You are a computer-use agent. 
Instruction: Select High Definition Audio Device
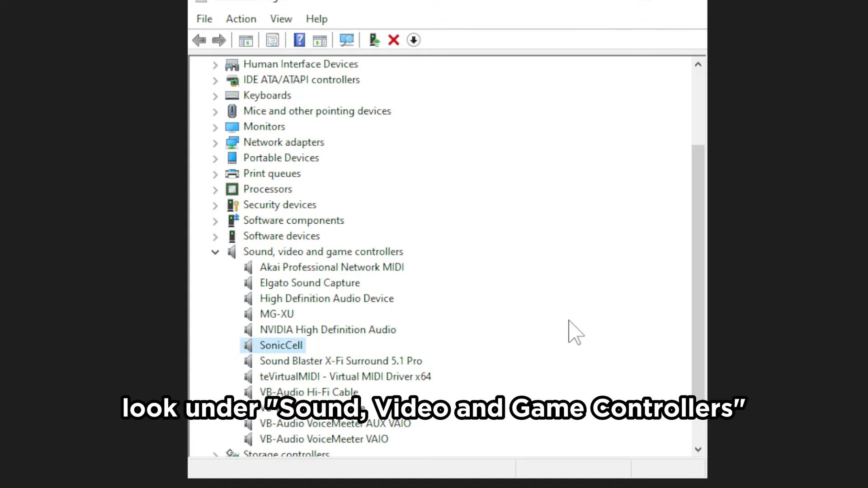[x=326, y=299]
